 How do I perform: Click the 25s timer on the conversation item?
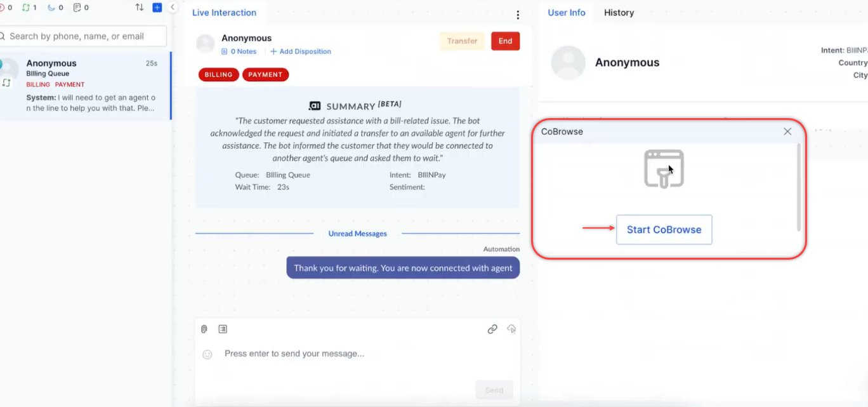pos(152,63)
